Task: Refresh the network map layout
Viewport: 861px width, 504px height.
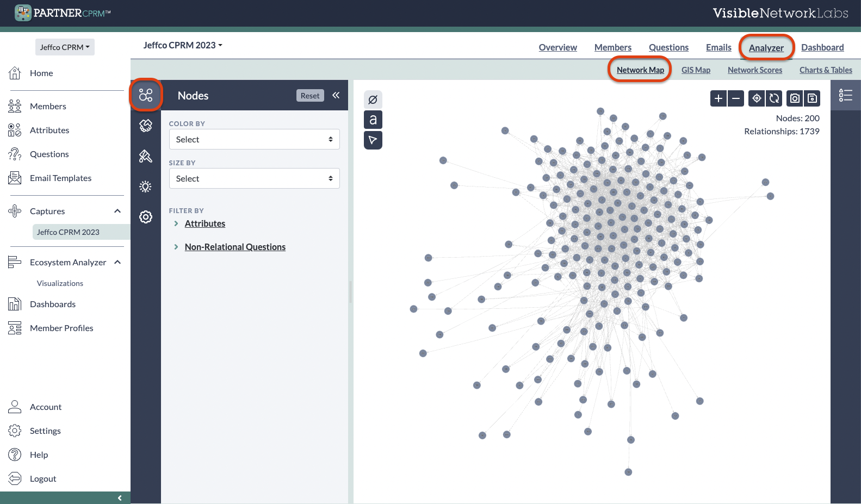Action: click(x=774, y=98)
